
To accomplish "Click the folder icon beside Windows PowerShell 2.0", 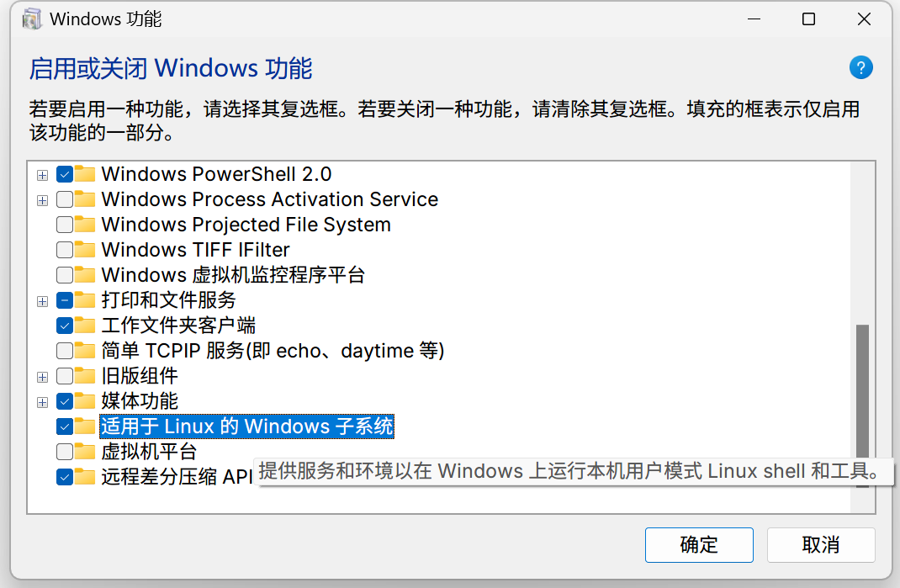I will 85,174.
